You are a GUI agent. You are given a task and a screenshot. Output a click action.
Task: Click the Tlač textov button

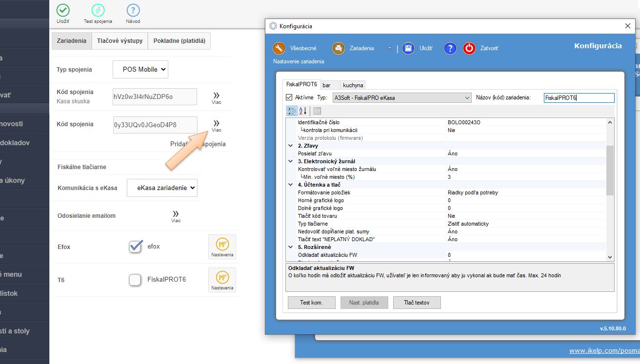417,303
